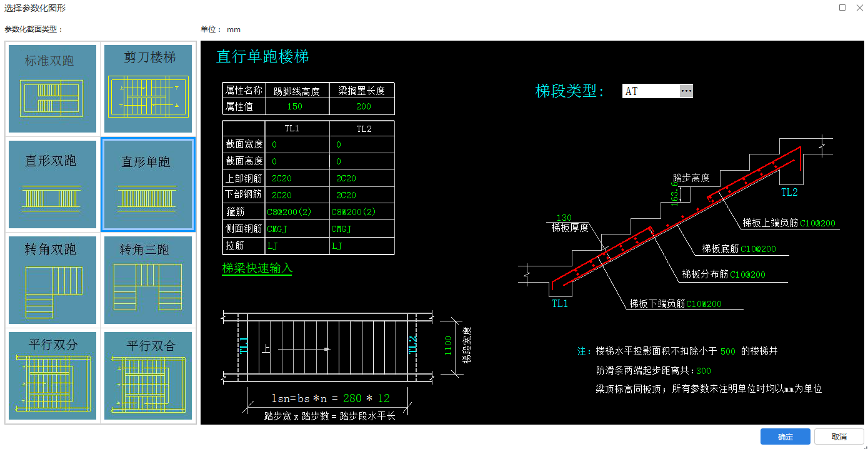The image size is (868, 449).
Task: Click the TL1 column header
Action: click(292, 129)
